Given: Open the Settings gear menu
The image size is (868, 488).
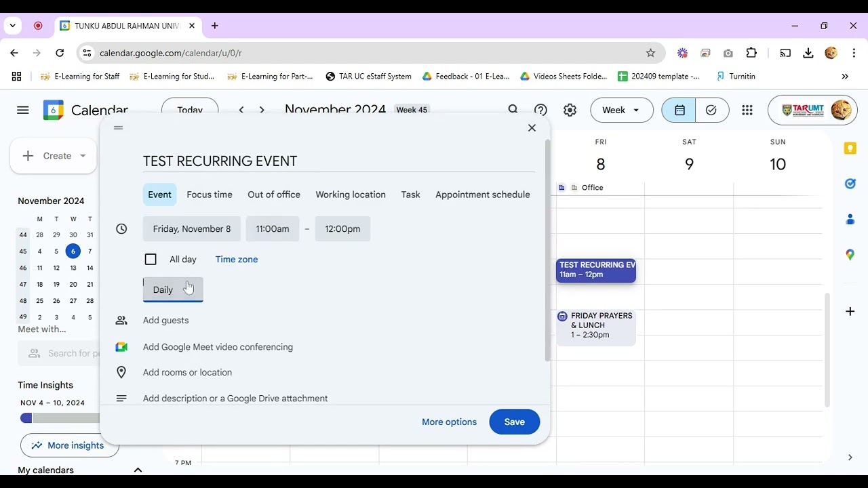Looking at the screenshot, I should [x=570, y=110].
